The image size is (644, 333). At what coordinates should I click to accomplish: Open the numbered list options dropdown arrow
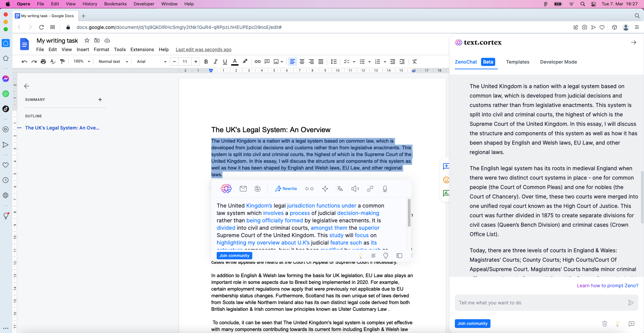click(385, 62)
